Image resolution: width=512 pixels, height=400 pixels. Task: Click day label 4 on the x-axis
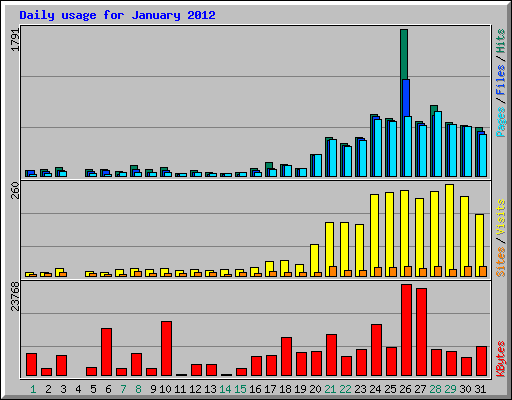78,389
